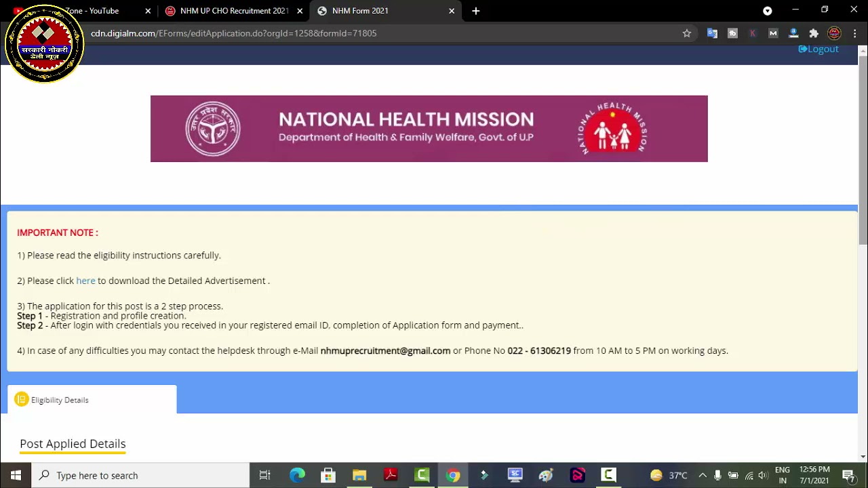868x488 pixels.
Task: Switch the ENG IN input language
Action: click(x=783, y=475)
